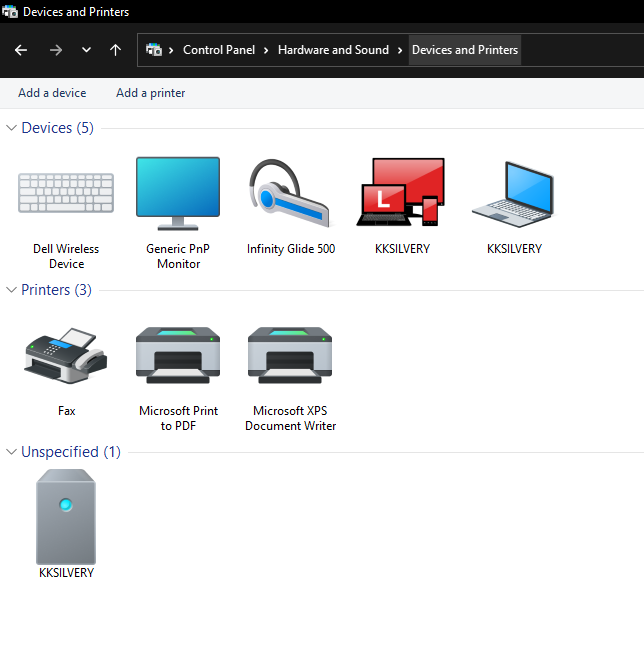Image resolution: width=644 pixels, height=647 pixels.
Task: Click the address bar location icon
Action: tap(154, 50)
